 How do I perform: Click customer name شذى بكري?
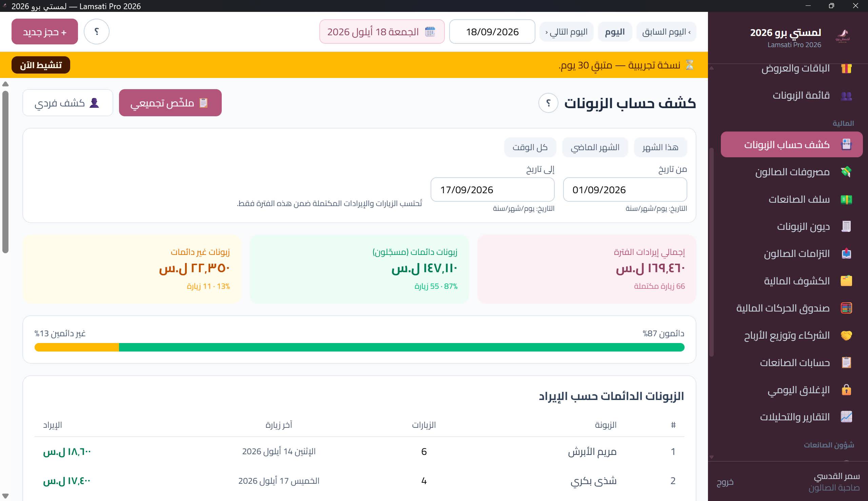[x=593, y=481]
